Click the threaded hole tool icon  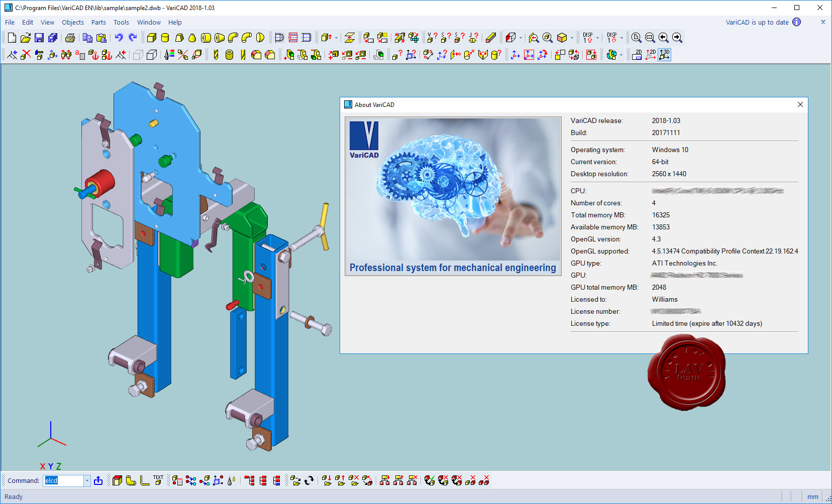[229, 55]
